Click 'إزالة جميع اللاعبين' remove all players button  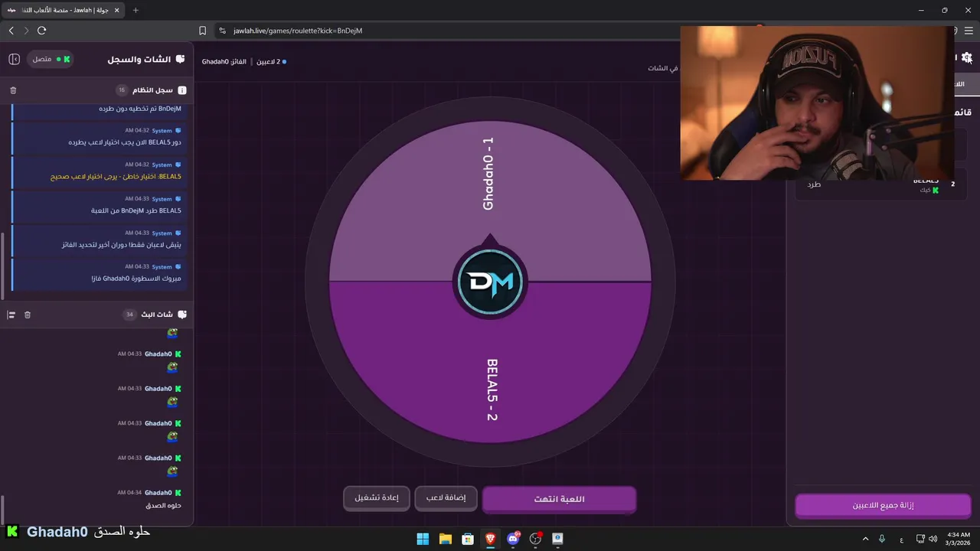pyautogui.click(x=883, y=506)
